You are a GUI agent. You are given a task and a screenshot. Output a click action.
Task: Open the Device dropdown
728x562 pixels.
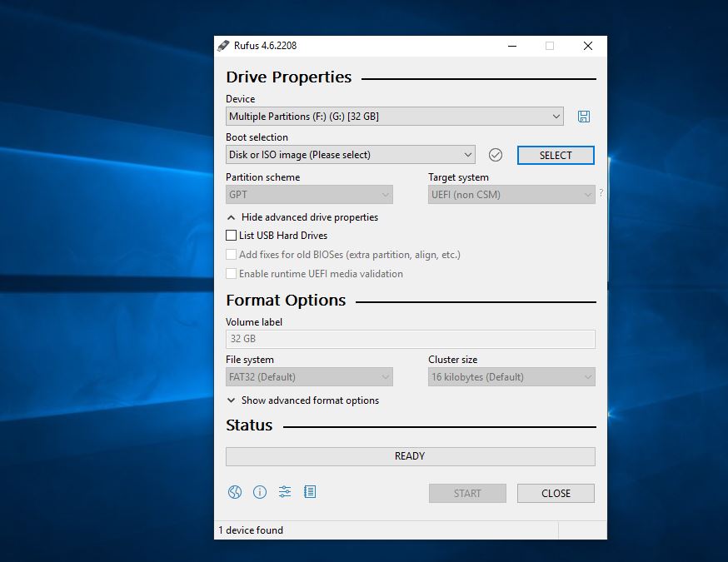(x=395, y=116)
